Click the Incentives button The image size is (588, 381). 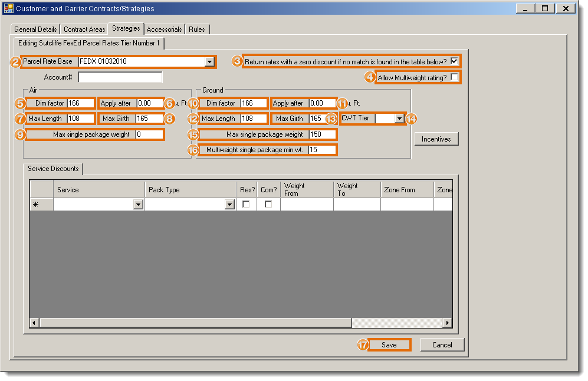[436, 139]
